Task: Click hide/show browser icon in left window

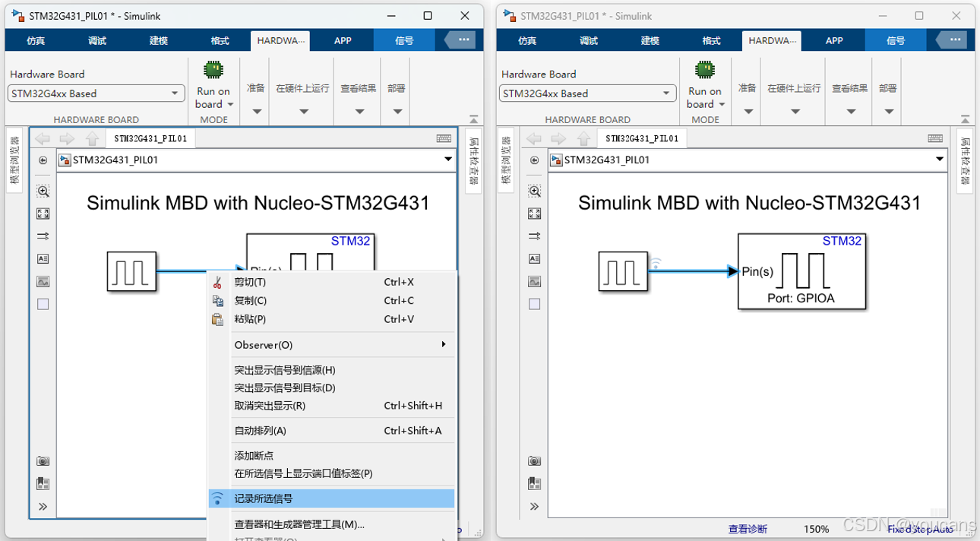Action: click(43, 160)
